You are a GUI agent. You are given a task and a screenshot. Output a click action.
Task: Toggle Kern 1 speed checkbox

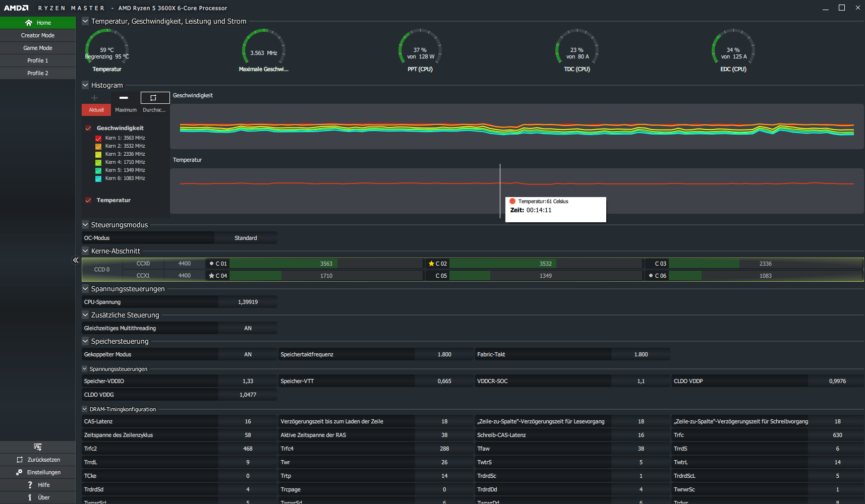(98, 138)
